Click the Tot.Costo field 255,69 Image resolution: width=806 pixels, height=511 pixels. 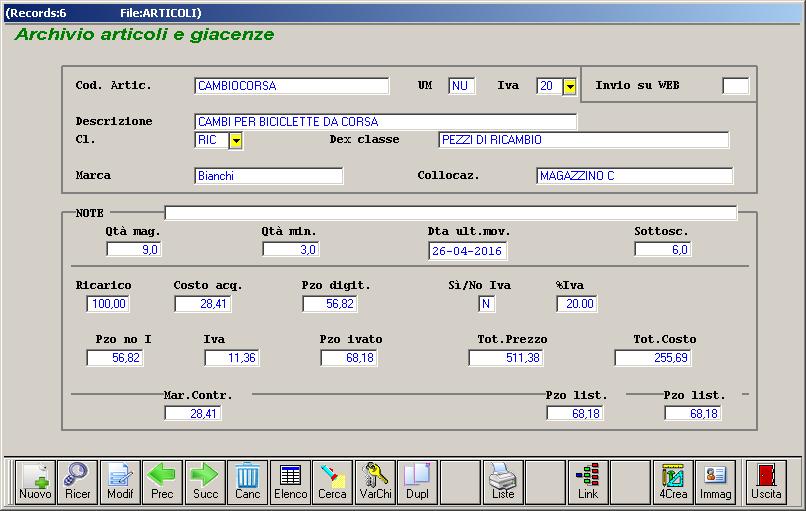pyautogui.click(x=653, y=358)
